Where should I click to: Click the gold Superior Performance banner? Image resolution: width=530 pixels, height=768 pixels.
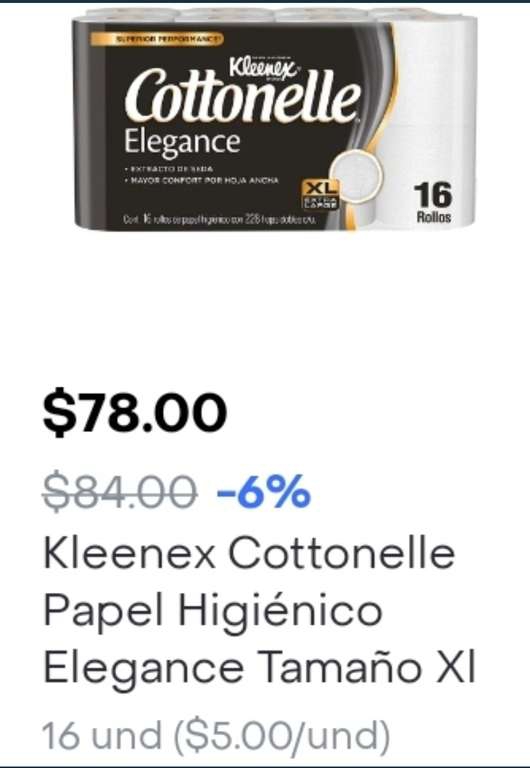tap(156, 39)
